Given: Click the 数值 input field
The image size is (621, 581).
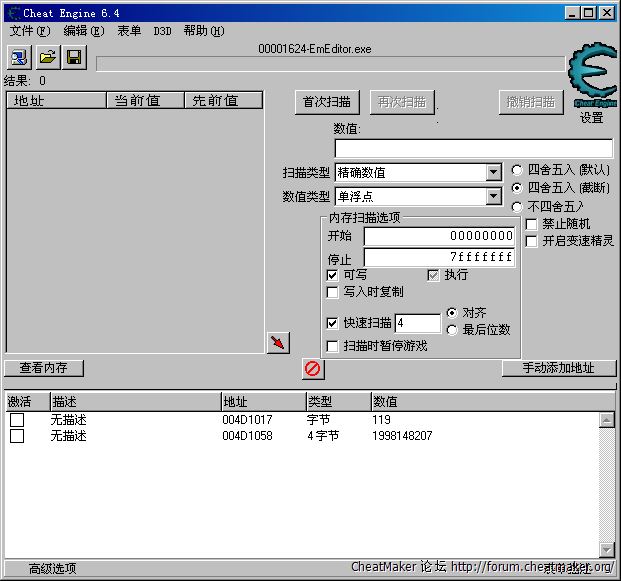Looking at the screenshot, I should point(472,148).
